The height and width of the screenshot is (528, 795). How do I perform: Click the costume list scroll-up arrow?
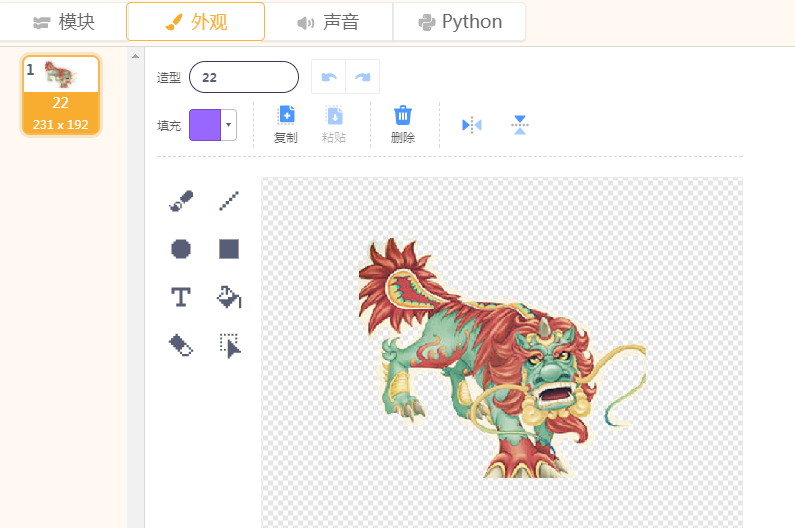coord(135,56)
